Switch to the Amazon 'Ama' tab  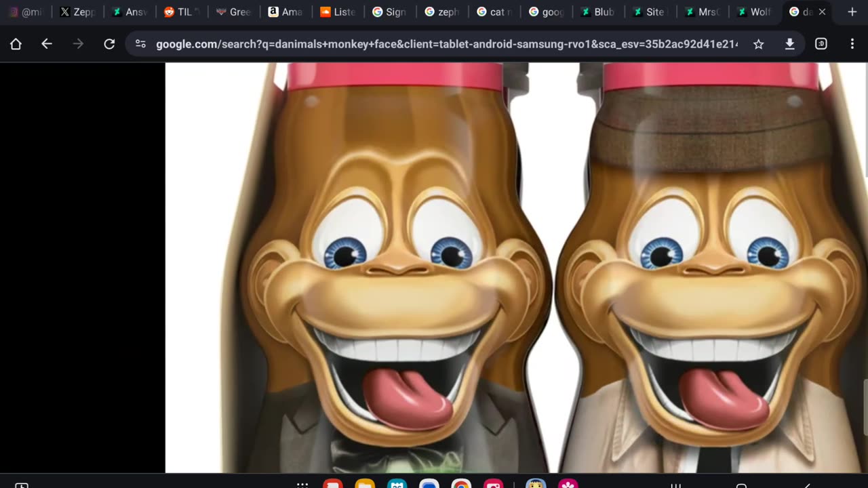287,12
